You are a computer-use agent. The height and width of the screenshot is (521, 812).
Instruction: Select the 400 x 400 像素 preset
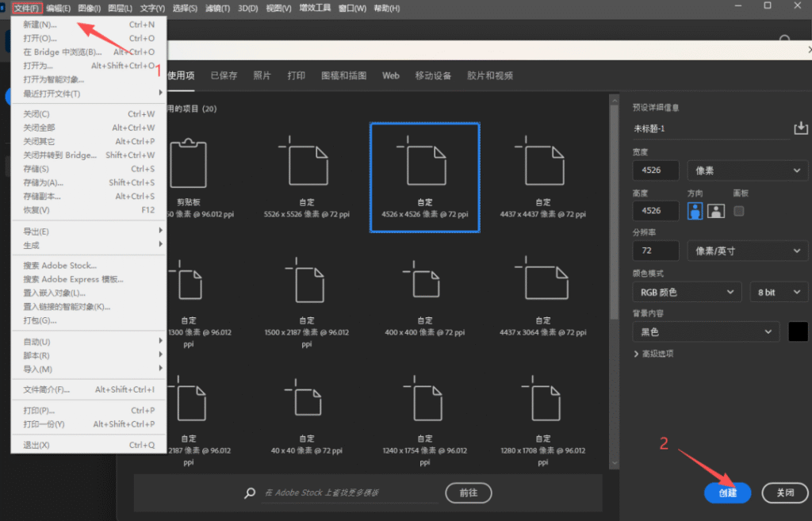pos(425,298)
